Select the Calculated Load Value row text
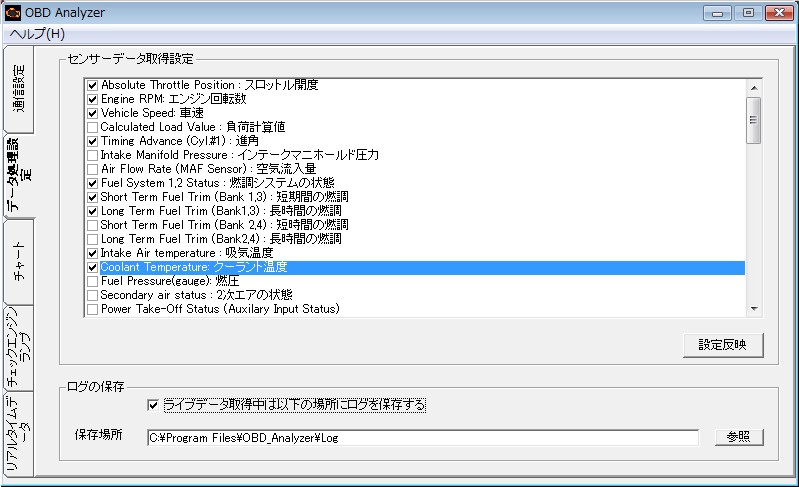The image size is (799, 487). 193,127
